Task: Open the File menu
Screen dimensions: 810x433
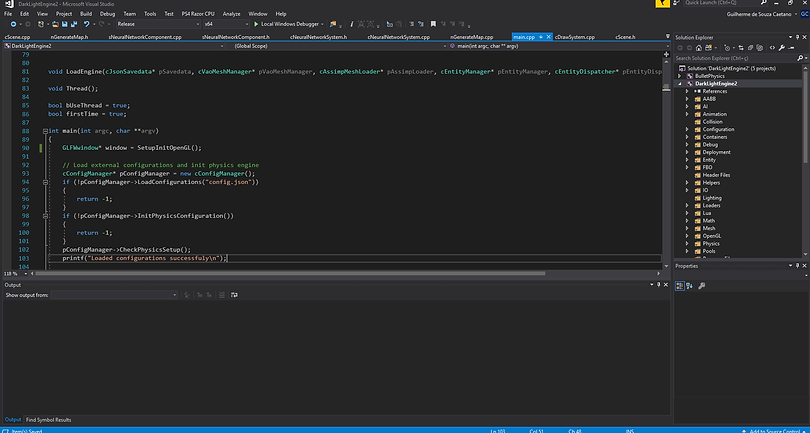Action: (8, 14)
